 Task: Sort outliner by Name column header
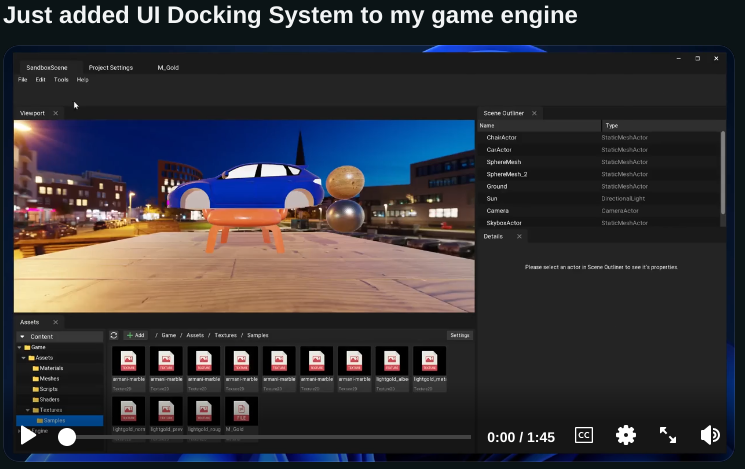click(x=539, y=125)
